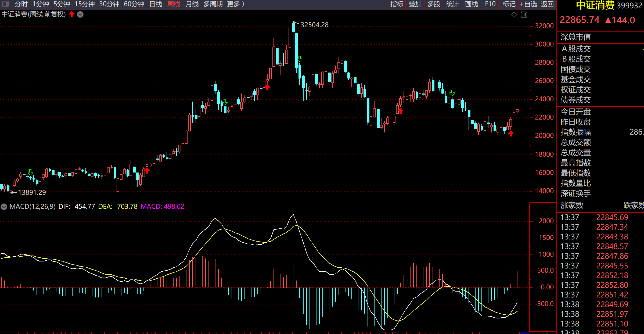Switch to 月线 monthly chart
644x334 pixels.
coord(192,4)
